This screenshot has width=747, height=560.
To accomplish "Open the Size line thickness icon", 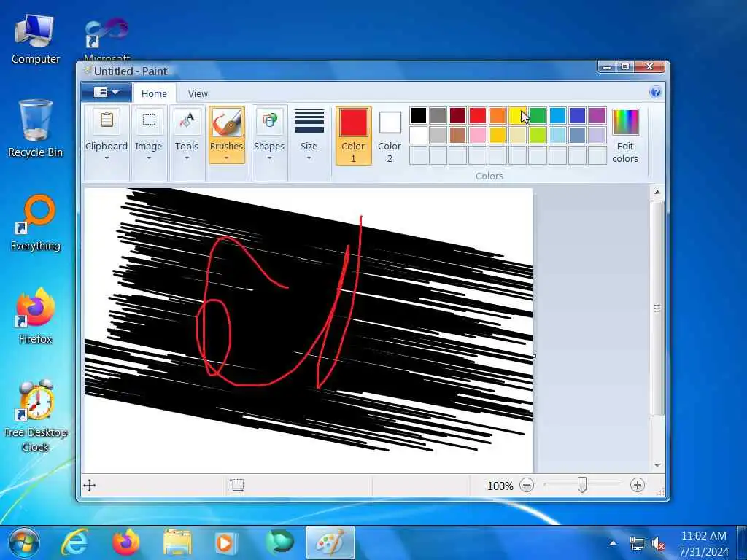I will point(309,122).
